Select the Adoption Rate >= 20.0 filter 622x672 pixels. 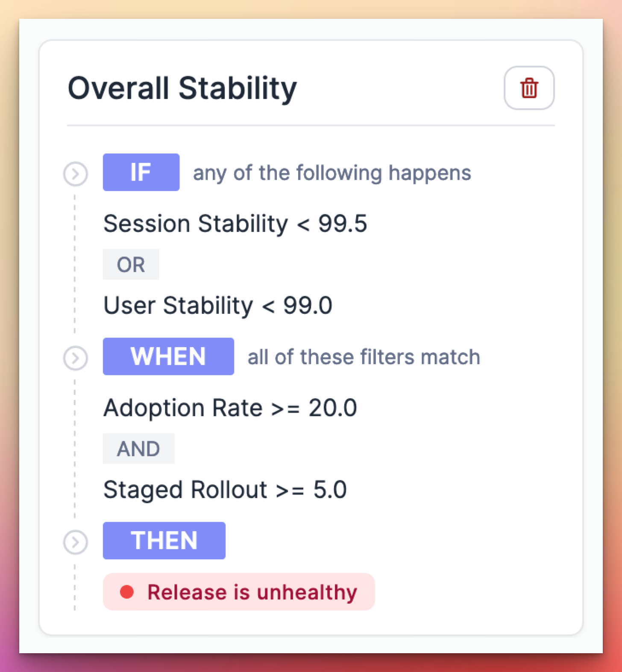pyautogui.click(x=230, y=408)
